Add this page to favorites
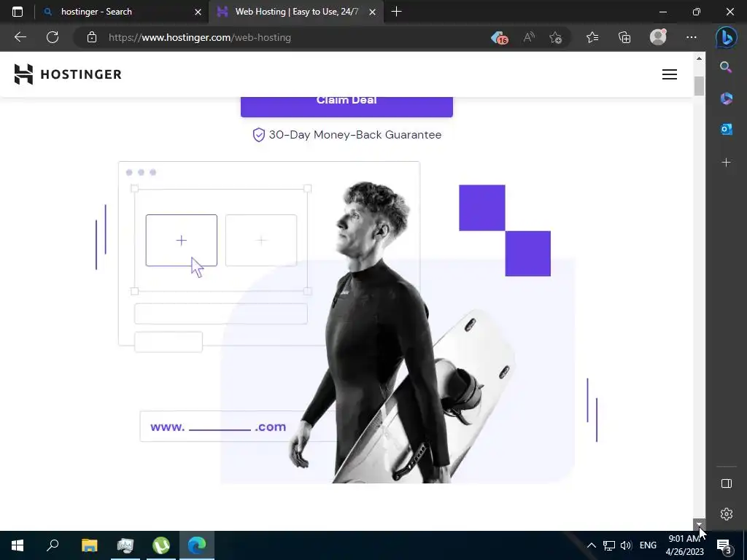This screenshot has height=560, width=747. 555,37
